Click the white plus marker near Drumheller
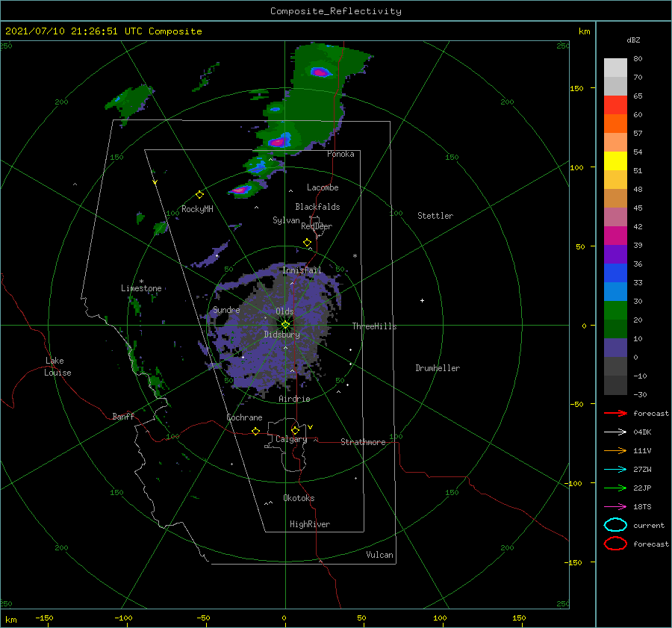672x628 pixels. 422,300
